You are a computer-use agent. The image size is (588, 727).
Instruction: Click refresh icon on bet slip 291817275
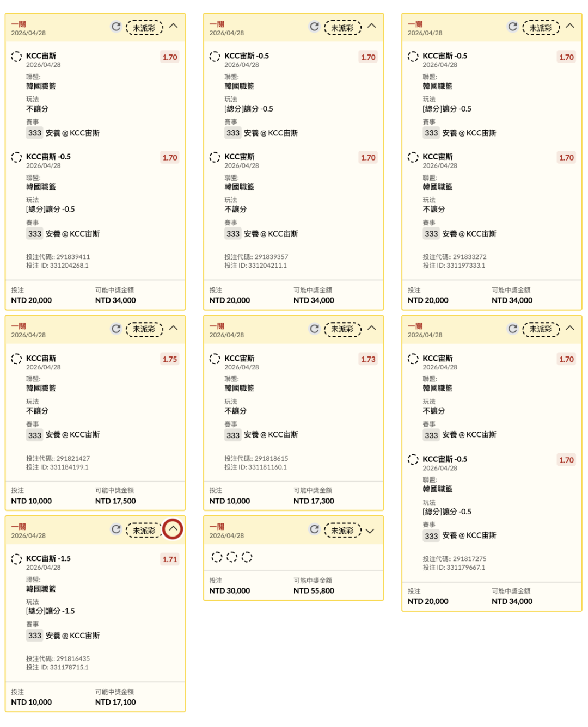point(512,329)
